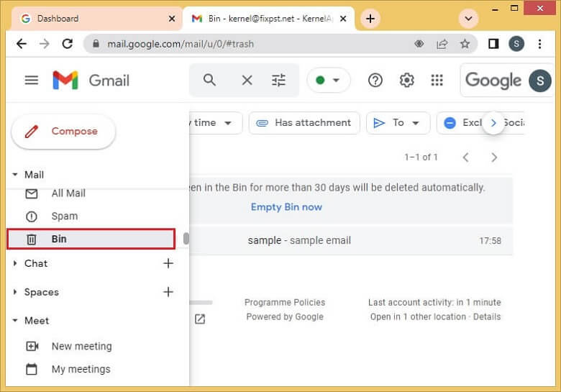
Task: Open Programme Policies link
Action: pos(285,302)
